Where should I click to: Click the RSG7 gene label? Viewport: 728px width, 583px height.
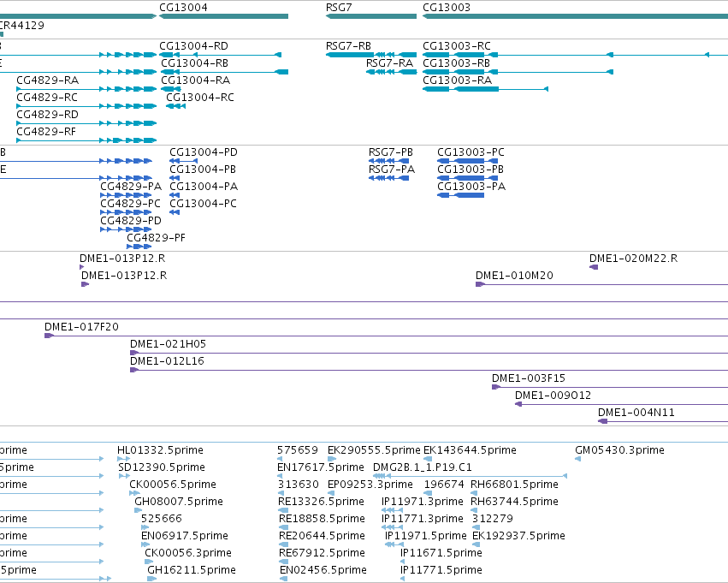(339, 8)
